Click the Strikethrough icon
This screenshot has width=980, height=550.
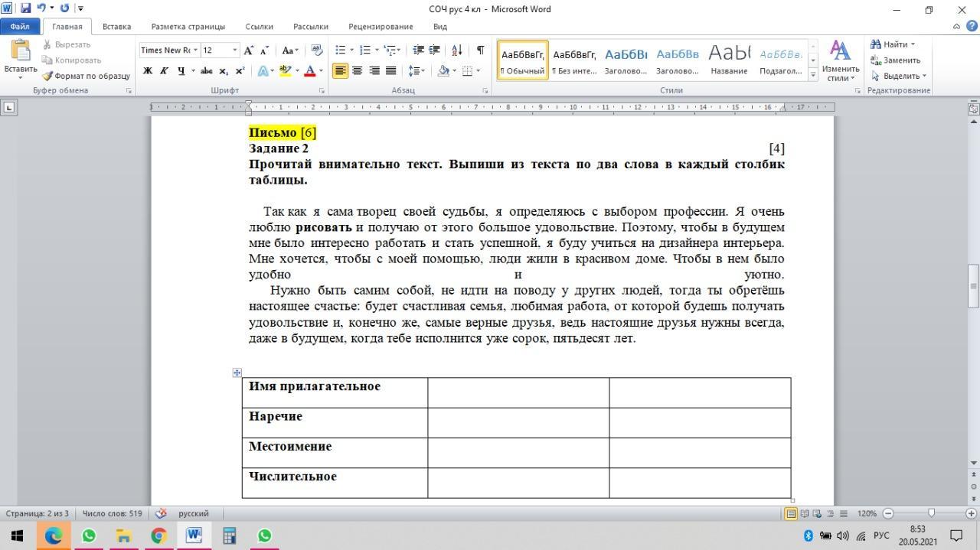(x=206, y=71)
